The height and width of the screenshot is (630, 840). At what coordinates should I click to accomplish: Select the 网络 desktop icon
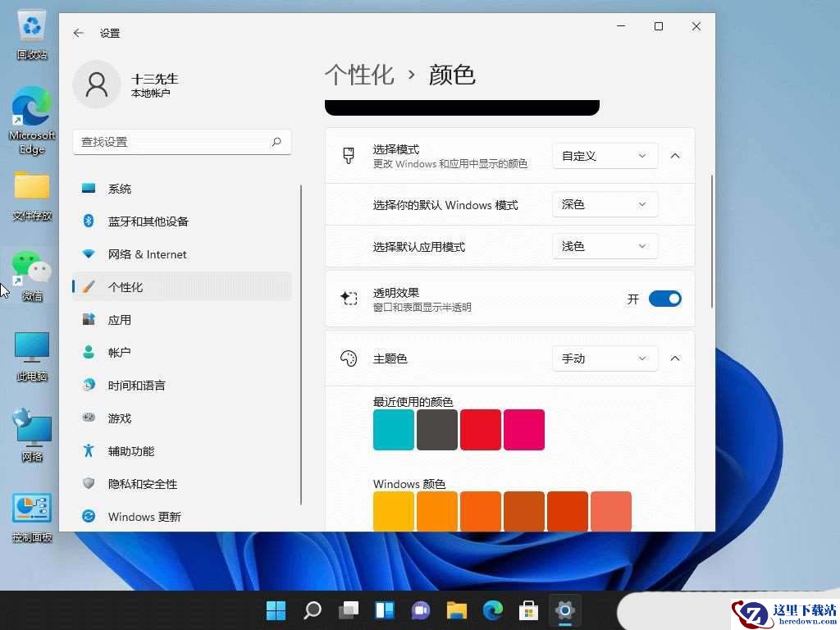click(x=32, y=435)
